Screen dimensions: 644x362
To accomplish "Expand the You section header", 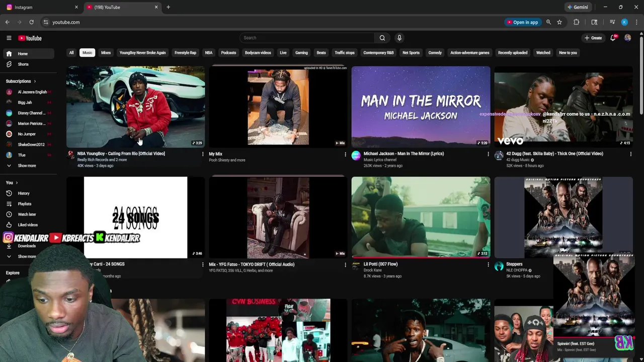I will pyautogui.click(x=12, y=183).
